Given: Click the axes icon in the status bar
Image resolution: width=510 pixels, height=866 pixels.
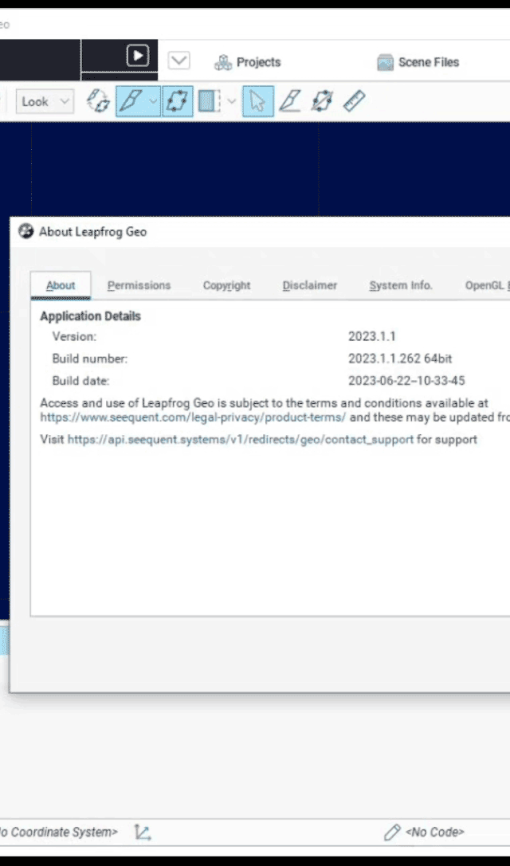Looking at the screenshot, I should 143,832.
